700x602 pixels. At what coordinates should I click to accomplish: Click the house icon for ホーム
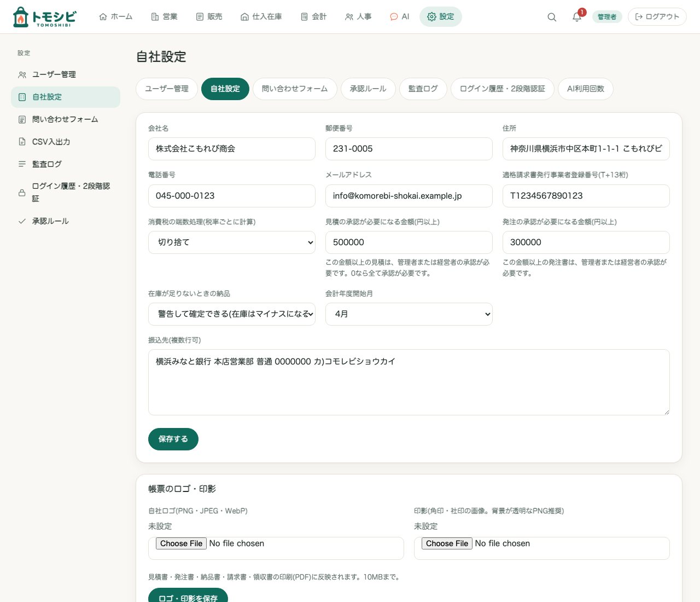pyautogui.click(x=103, y=17)
